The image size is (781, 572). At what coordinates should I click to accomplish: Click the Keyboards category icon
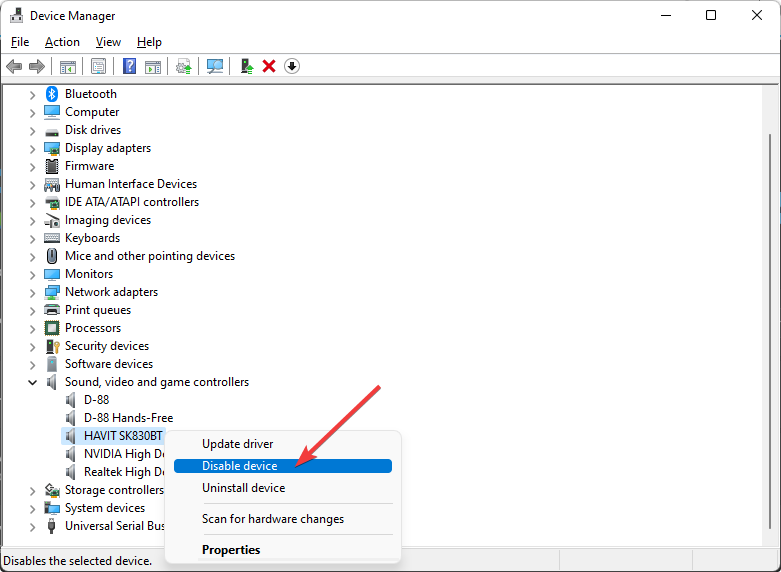pos(52,238)
